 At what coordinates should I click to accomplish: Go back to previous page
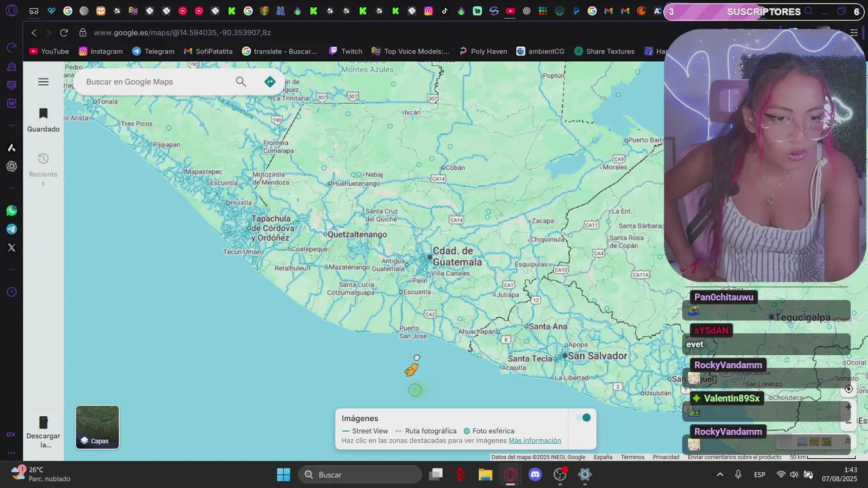point(34,33)
